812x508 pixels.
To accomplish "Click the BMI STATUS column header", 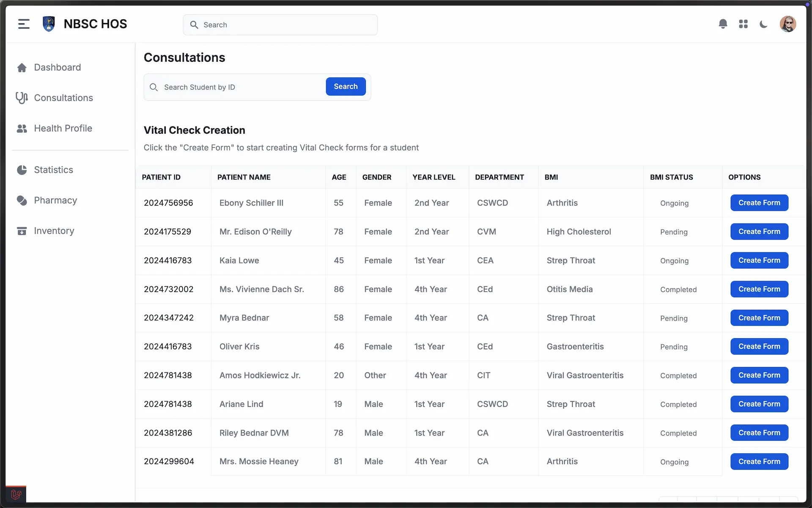I will click(672, 177).
